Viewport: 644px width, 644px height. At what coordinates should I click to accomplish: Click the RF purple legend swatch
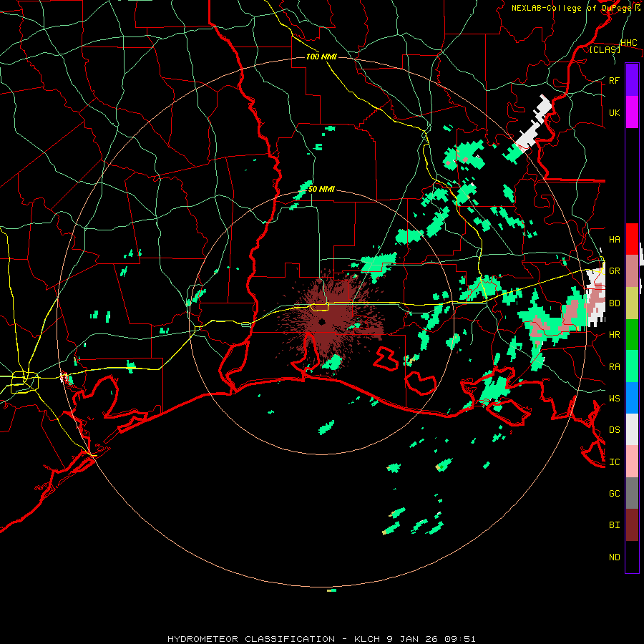tap(632, 80)
